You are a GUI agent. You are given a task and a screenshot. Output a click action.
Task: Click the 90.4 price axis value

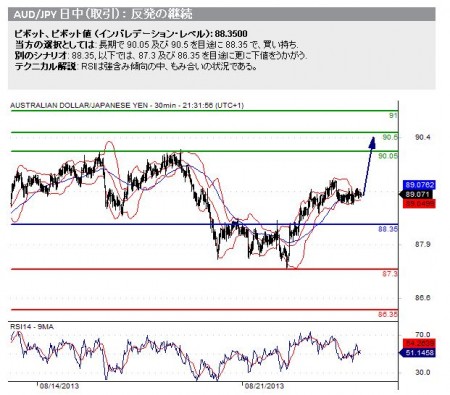pos(422,137)
